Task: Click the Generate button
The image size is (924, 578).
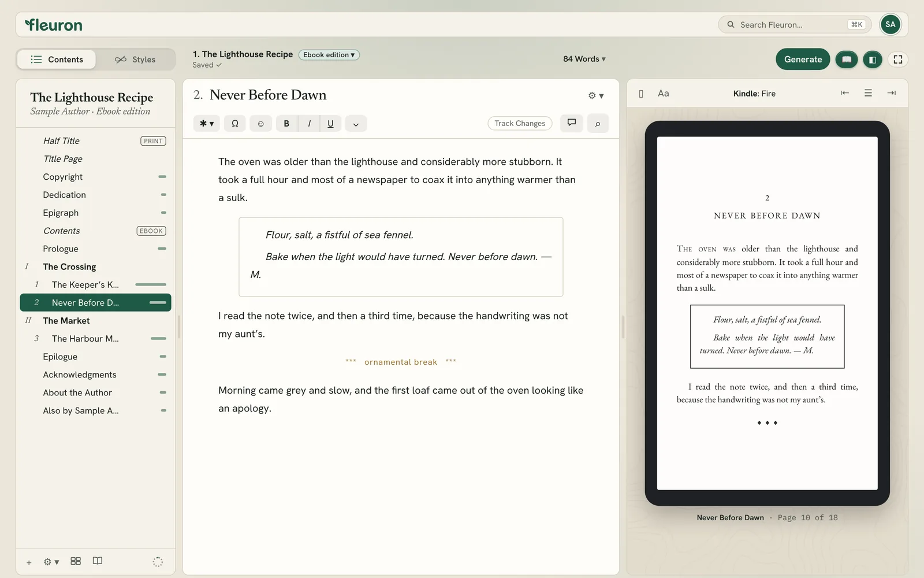Action: (x=803, y=59)
